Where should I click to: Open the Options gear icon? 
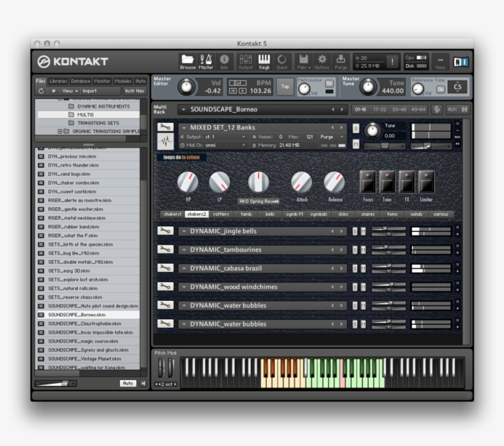coord(321,60)
